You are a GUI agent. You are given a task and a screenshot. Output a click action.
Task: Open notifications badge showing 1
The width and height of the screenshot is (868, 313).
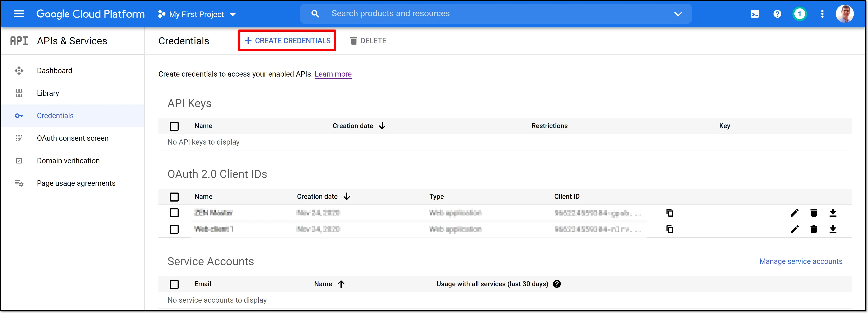[x=799, y=14]
